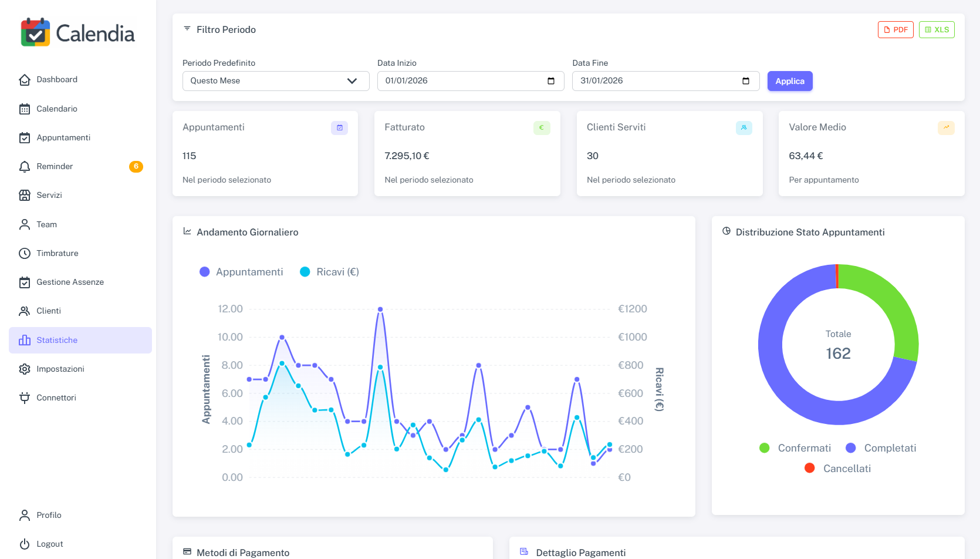Click the Timbrature clock icon

point(25,254)
